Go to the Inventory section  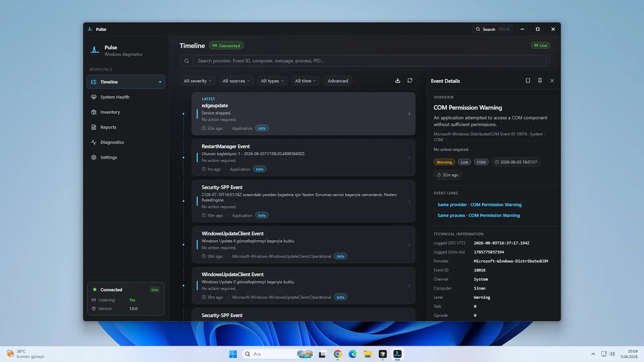point(126,112)
